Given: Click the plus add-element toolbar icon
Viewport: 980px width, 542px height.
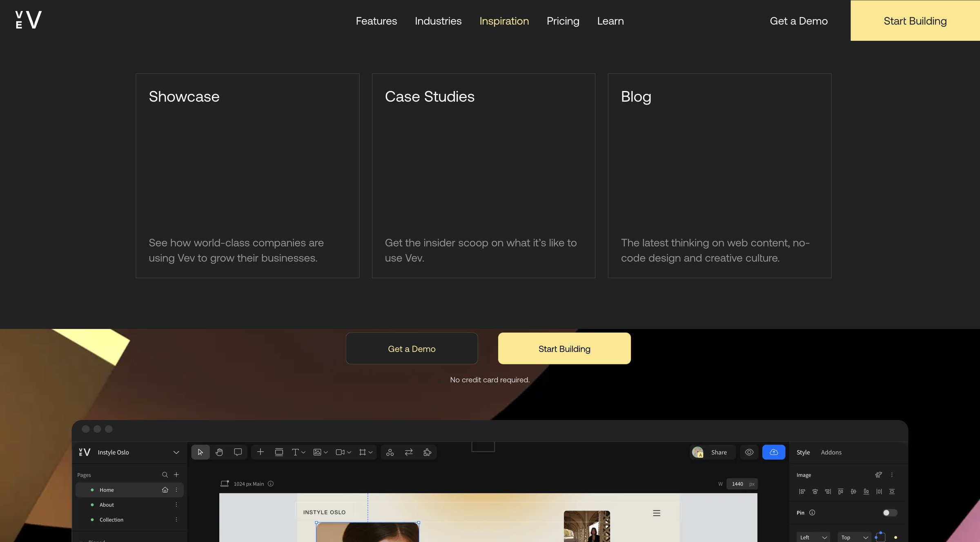Looking at the screenshot, I should [x=260, y=452].
